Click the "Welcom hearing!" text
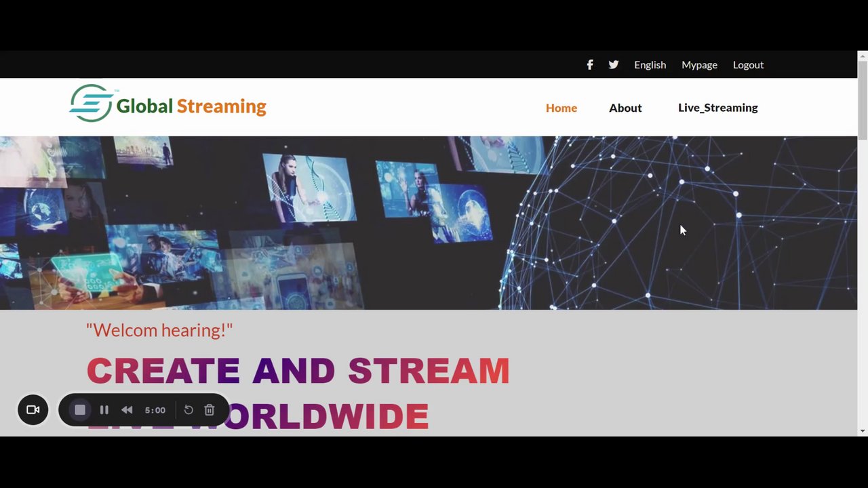The width and height of the screenshot is (868, 488). pos(159,330)
